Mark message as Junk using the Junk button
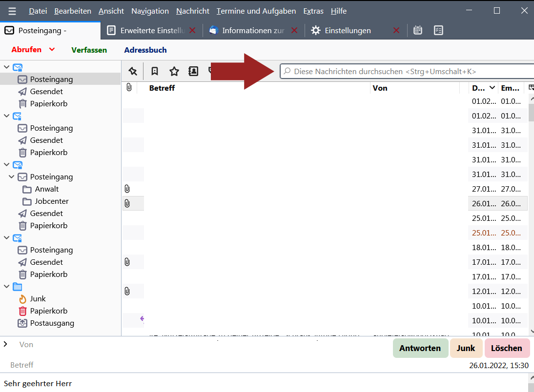534x392 pixels. click(x=466, y=348)
